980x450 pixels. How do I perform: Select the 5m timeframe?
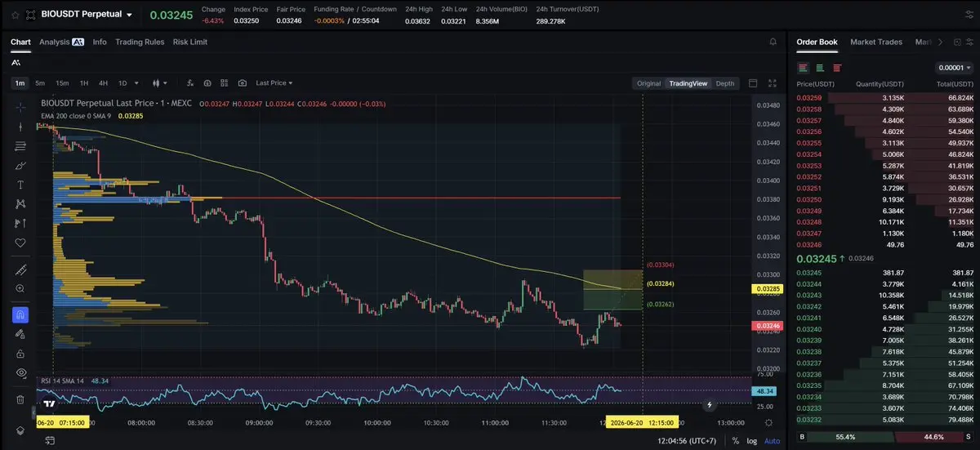click(x=40, y=83)
